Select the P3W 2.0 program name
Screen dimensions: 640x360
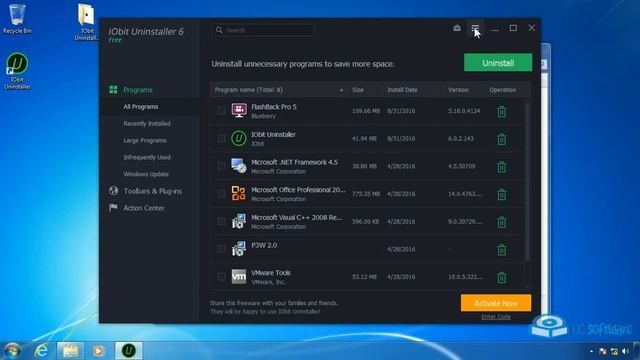(x=264, y=245)
